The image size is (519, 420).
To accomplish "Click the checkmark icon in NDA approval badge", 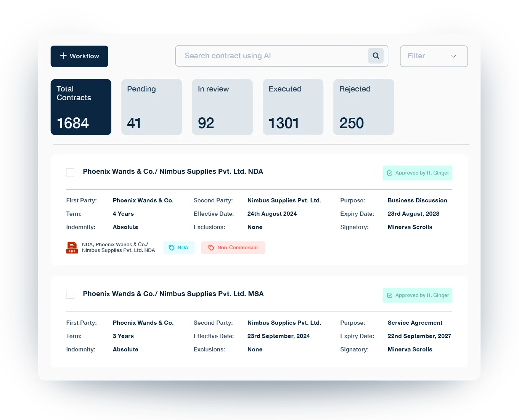I will pos(389,173).
